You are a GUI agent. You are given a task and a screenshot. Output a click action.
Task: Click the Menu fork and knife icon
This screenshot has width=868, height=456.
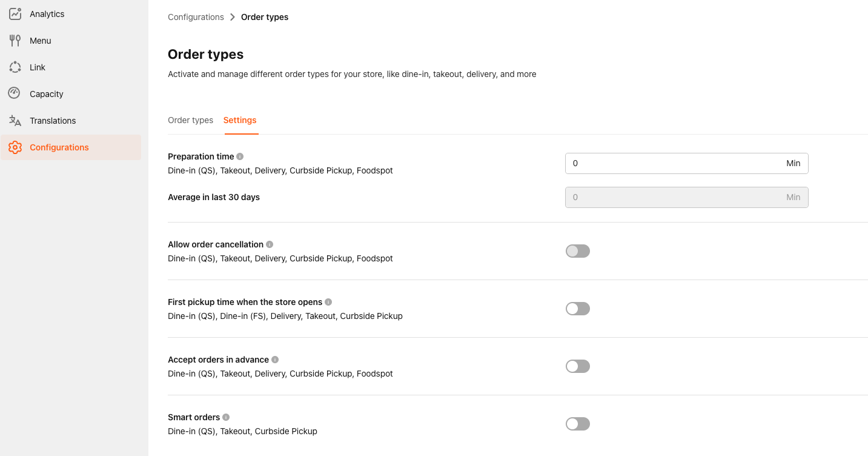click(15, 41)
